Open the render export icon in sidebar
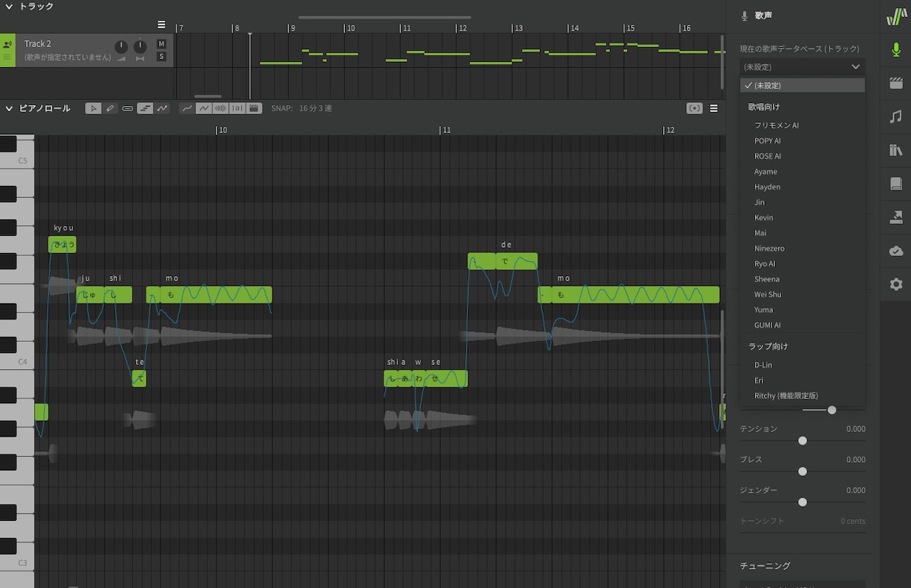911x588 pixels. [x=896, y=217]
